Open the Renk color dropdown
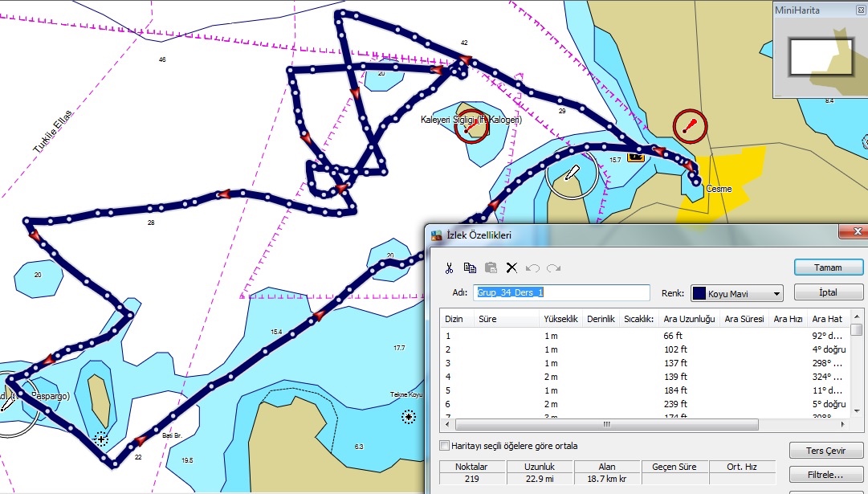 (776, 293)
